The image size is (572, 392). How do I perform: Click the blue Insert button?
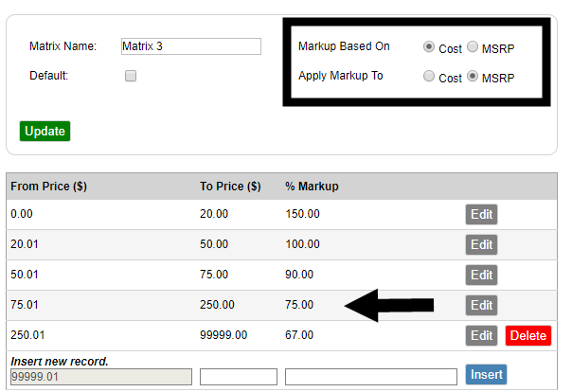tap(486, 375)
